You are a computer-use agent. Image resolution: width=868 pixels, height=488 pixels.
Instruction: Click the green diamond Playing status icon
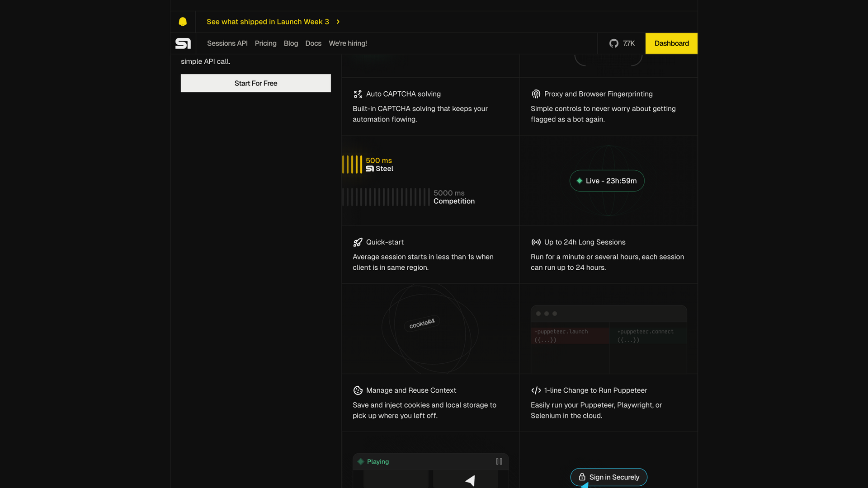[361, 461]
